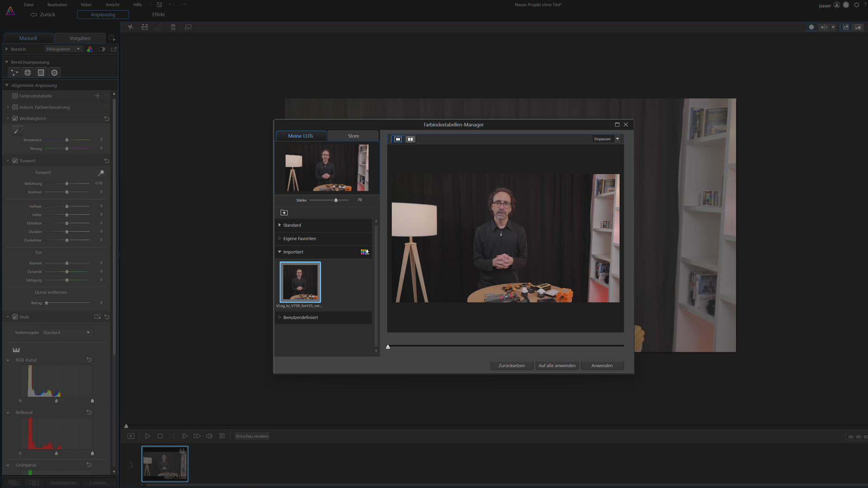The height and width of the screenshot is (488, 868).
Task: Expand the Standard LUT category
Action: click(x=292, y=225)
